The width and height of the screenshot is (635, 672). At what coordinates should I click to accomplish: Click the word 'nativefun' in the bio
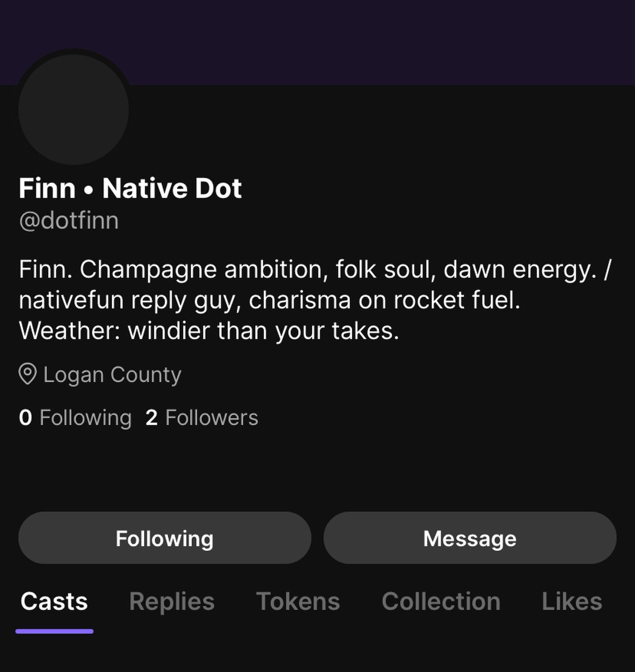point(71,300)
